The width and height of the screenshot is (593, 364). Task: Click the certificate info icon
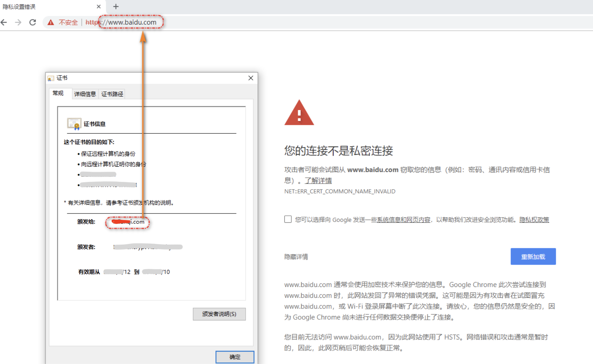pyautogui.click(x=74, y=124)
